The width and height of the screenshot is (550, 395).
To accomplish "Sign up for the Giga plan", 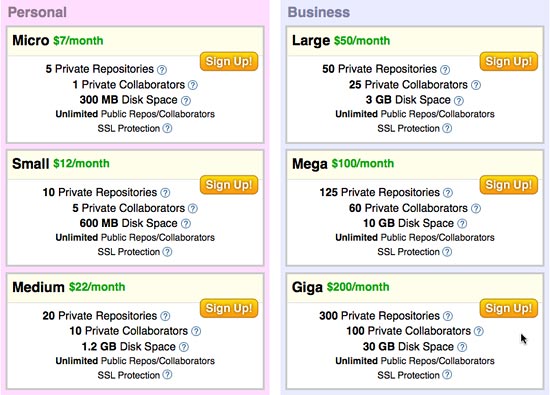I will [x=509, y=309].
